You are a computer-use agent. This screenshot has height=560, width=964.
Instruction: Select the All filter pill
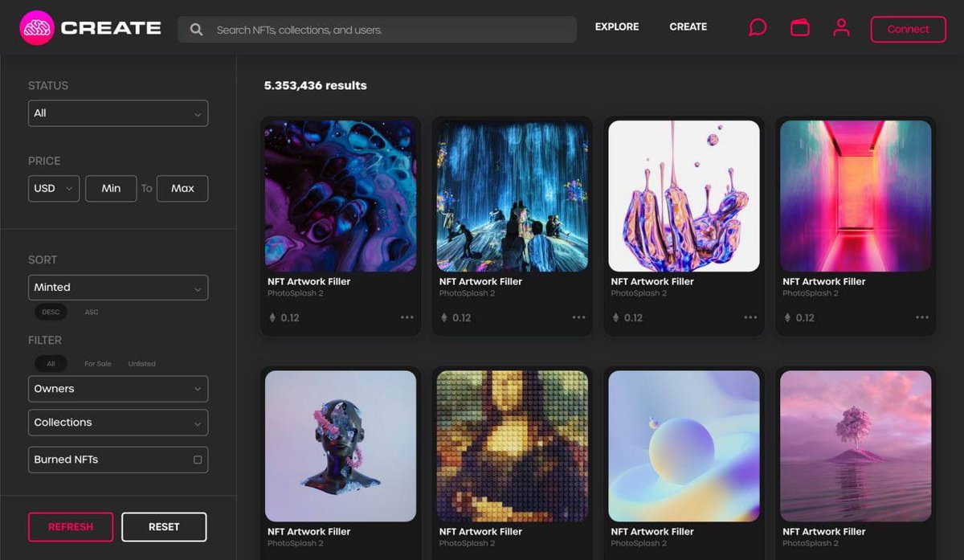pyautogui.click(x=51, y=364)
